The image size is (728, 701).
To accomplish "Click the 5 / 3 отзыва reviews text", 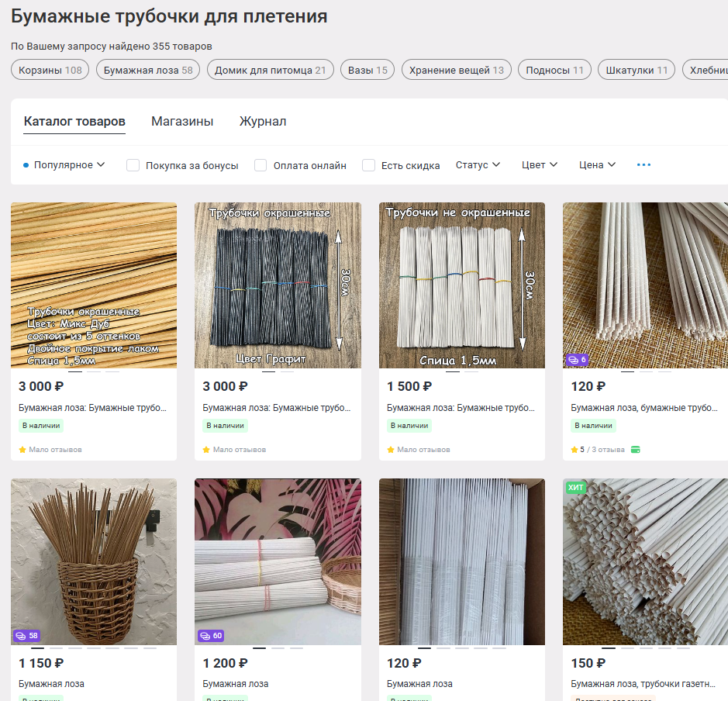I will point(602,450).
